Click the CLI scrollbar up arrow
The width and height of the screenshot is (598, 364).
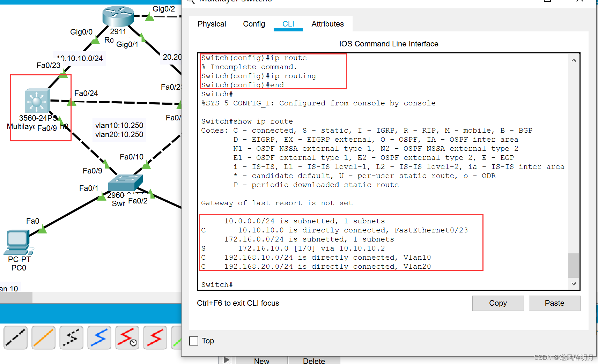(574, 60)
